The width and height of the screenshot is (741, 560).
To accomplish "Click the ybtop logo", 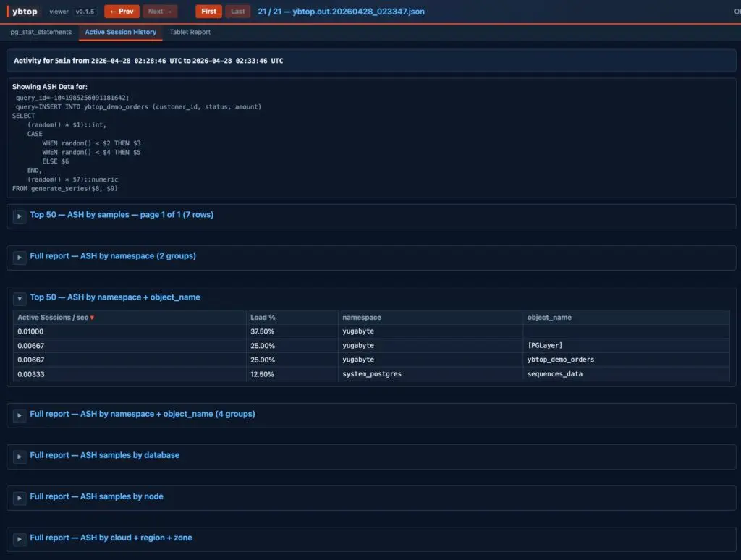I will pos(25,12).
